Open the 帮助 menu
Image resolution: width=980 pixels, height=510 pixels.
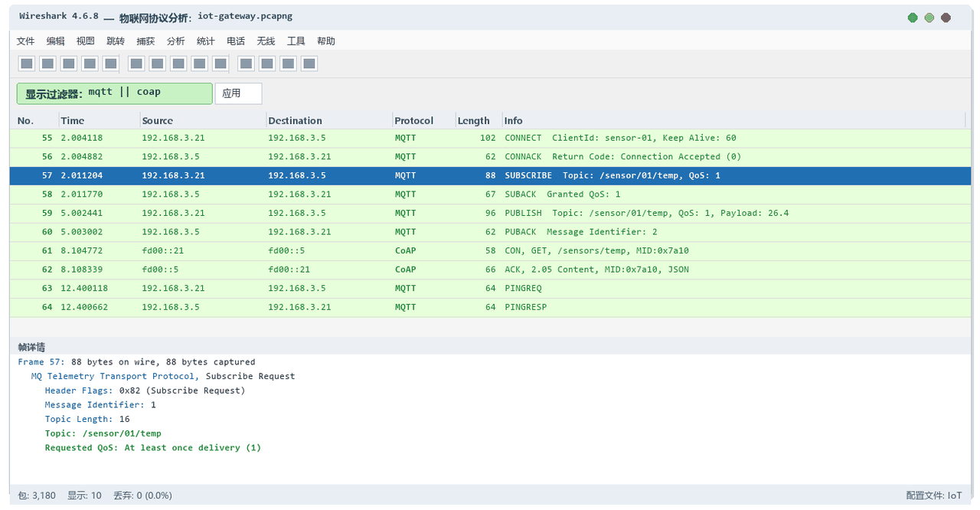tap(326, 41)
